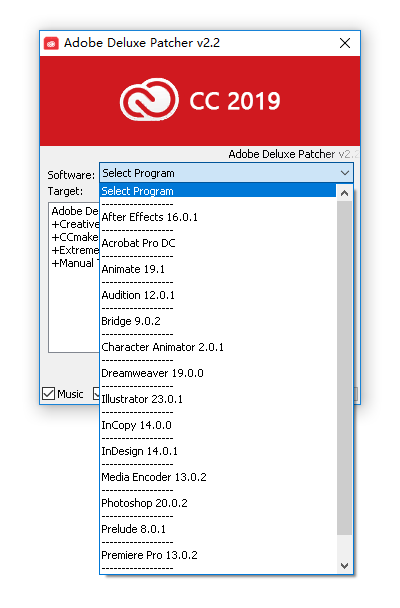Click the dropdown list scroll down arrow
The width and height of the screenshot is (400, 608).
click(x=344, y=565)
